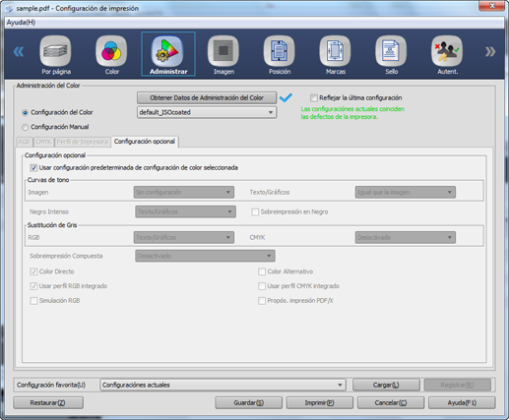Select Configuración Manual radio button
The height and width of the screenshot is (420, 509).
(x=25, y=127)
